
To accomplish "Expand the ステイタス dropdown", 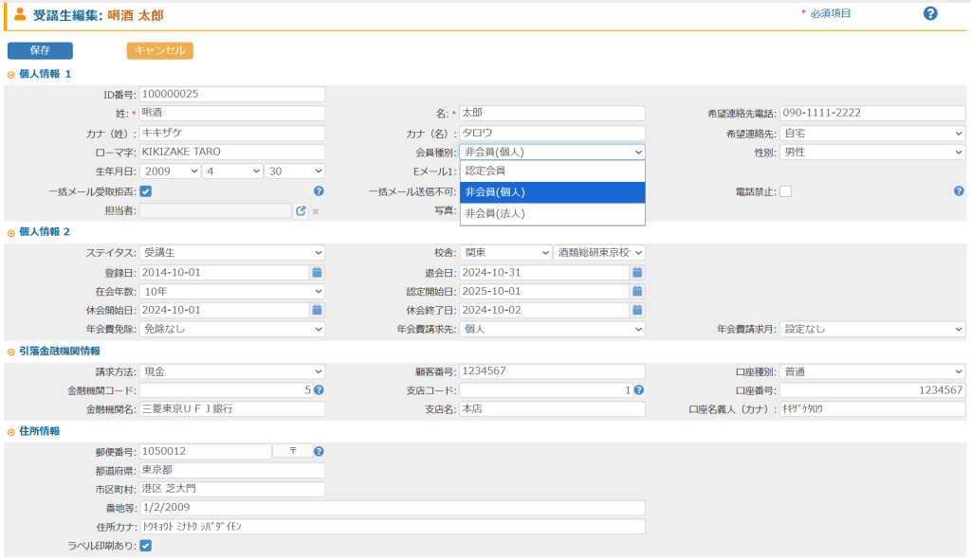I will [x=232, y=253].
